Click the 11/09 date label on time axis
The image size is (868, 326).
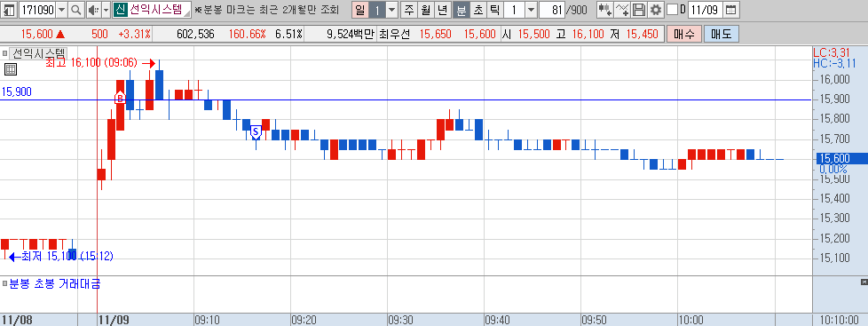point(113,320)
